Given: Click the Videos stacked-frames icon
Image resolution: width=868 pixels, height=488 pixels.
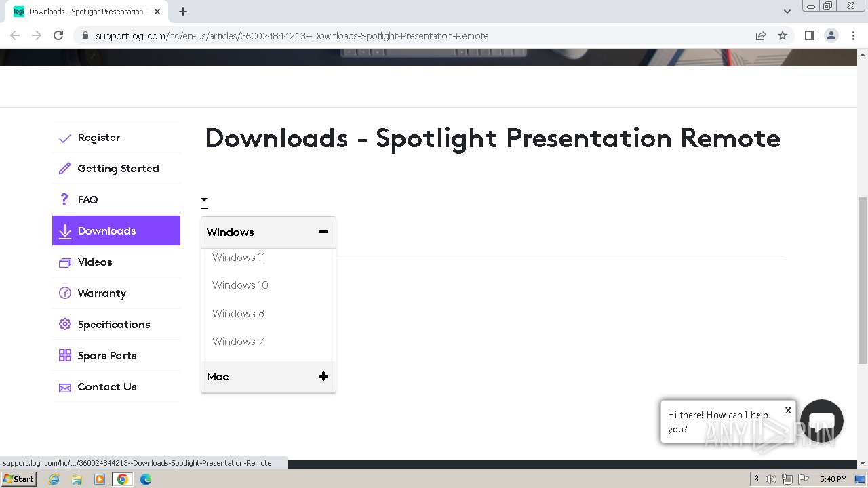Looking at the screenshot, I should point(65,262).
